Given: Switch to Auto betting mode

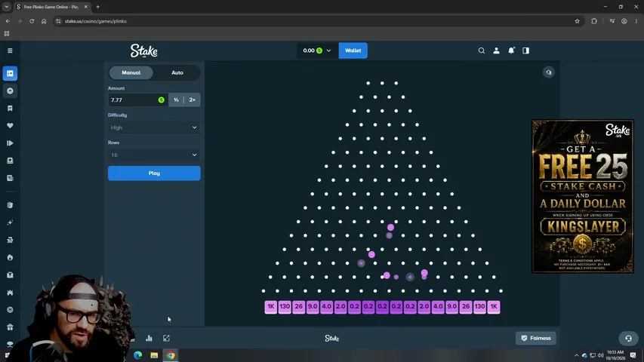Looking at the screenshot, I should coord(177,72).
